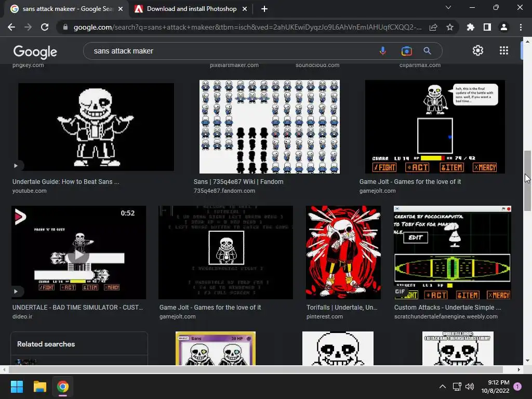
Task: Open the Sans sprite sheet Fandom thumbnail
Action: tap(270, 127)
